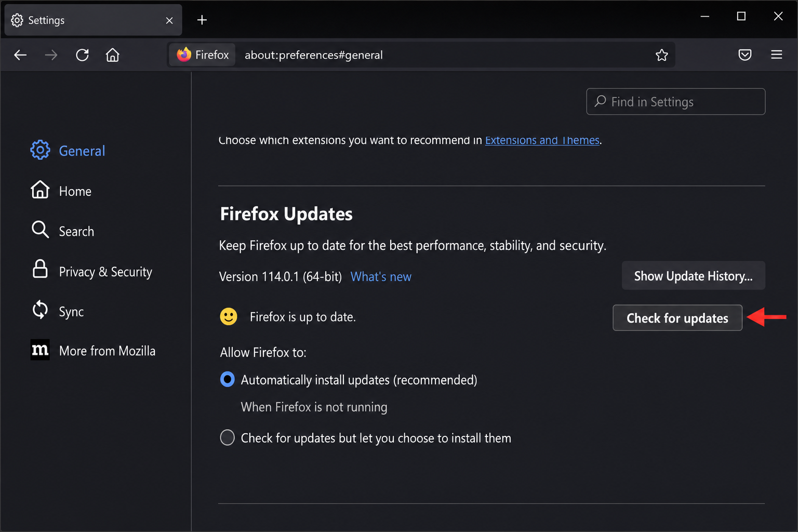
Task: Click the forward navigation arrow
Action: [51, 55]
